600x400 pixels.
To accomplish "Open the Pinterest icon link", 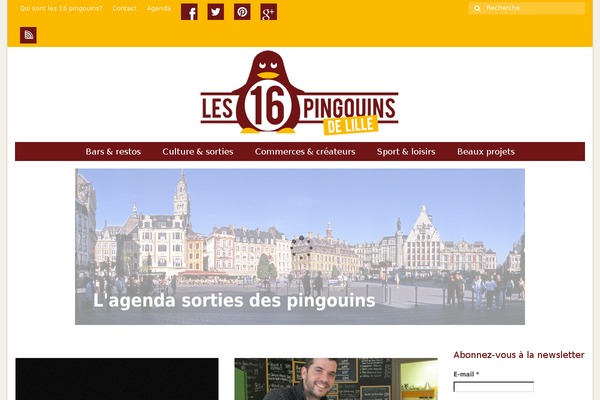I will (242, 12).
